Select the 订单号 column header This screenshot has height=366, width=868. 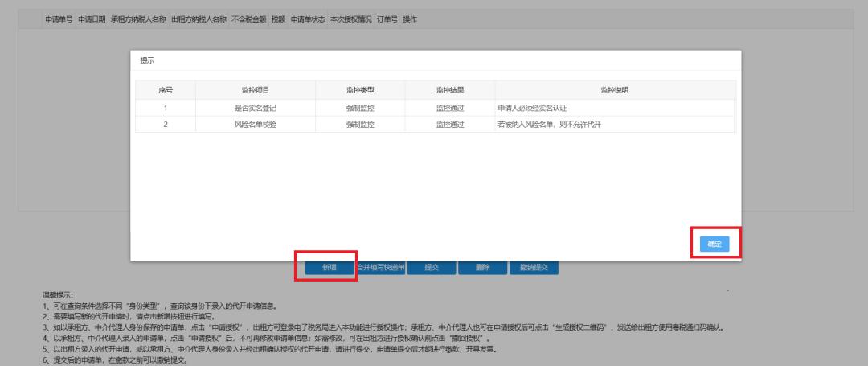click(x=387, y=19)
